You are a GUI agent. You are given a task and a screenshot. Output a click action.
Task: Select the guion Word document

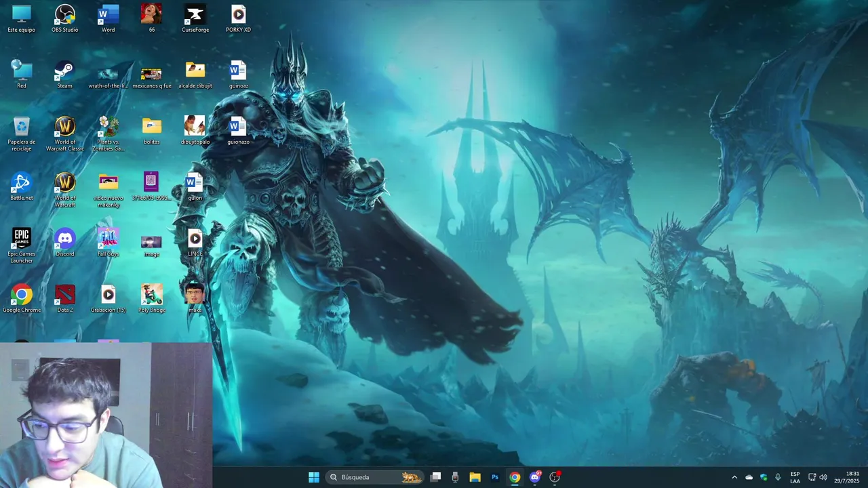click(x=195, y=186)
